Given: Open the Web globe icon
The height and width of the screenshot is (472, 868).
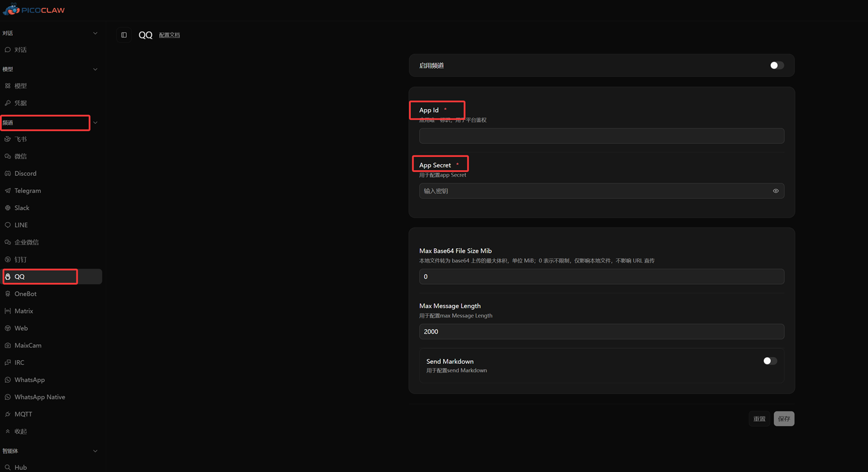Looking at the screenshot, I should pyautogui.click(x=8, y=328).
